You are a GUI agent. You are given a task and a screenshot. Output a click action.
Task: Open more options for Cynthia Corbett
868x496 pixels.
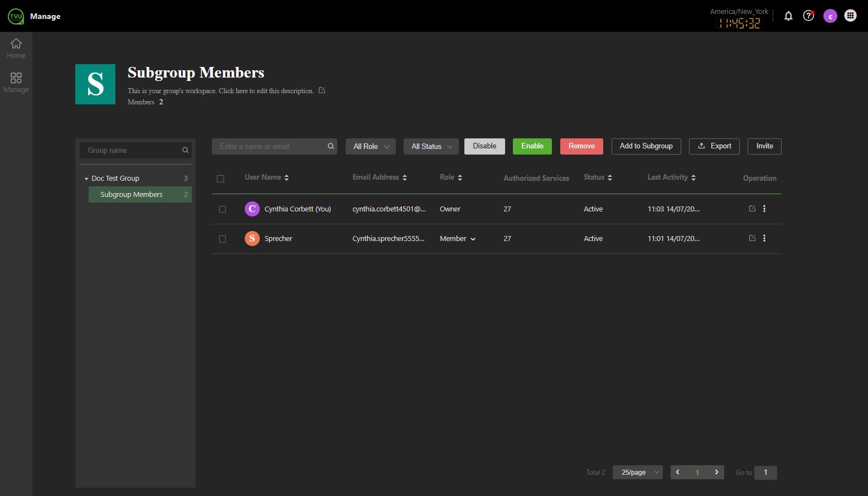[x=764, y=209]
